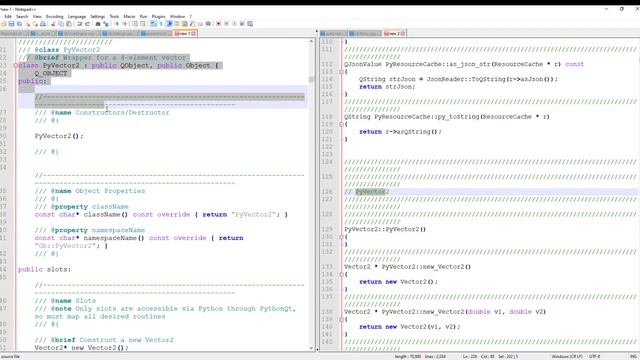This screenshot has height=360, width=640.
Task: Click the Save All toolbar icon
Action: point(19,24)
